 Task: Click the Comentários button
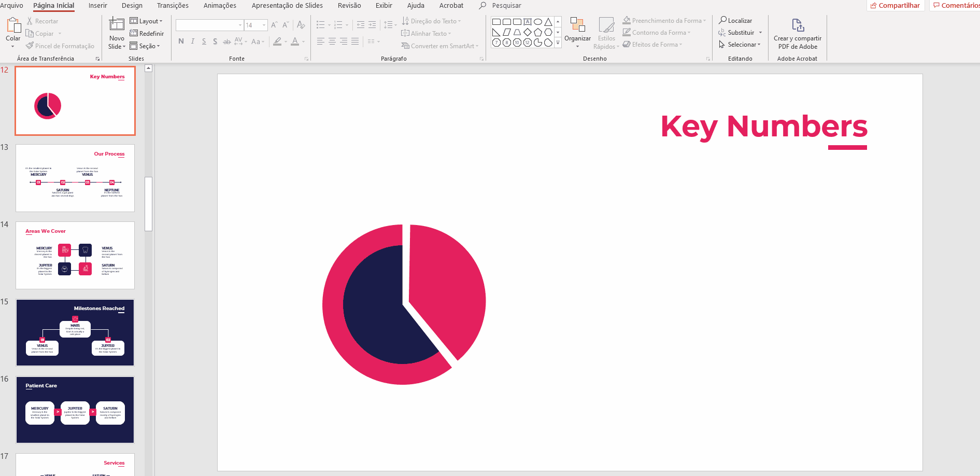tap(955, 6)
